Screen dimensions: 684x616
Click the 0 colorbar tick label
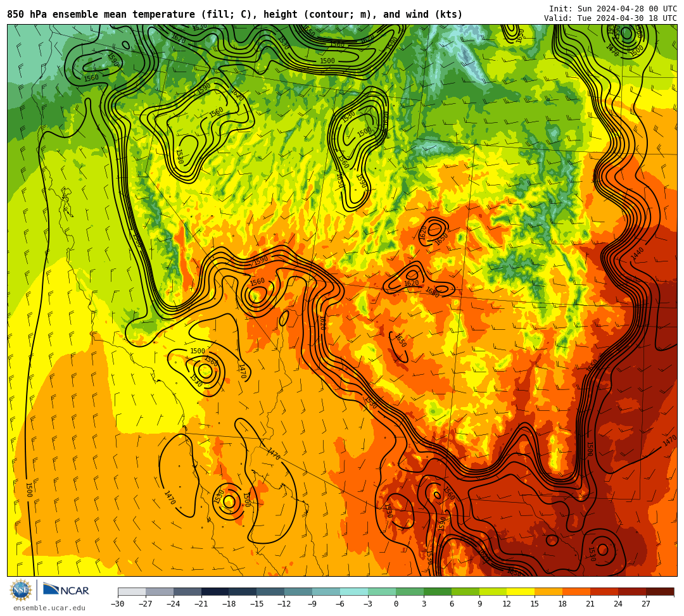[x=396, y=604]
